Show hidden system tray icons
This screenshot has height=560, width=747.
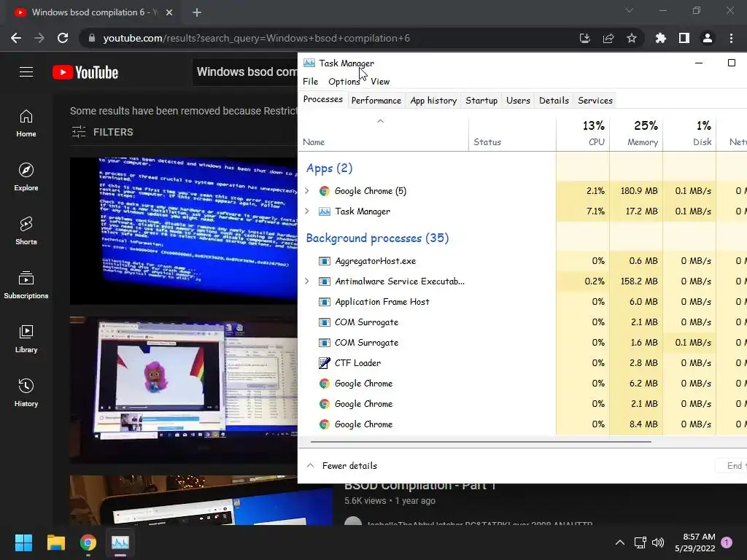tap(620, 542)
